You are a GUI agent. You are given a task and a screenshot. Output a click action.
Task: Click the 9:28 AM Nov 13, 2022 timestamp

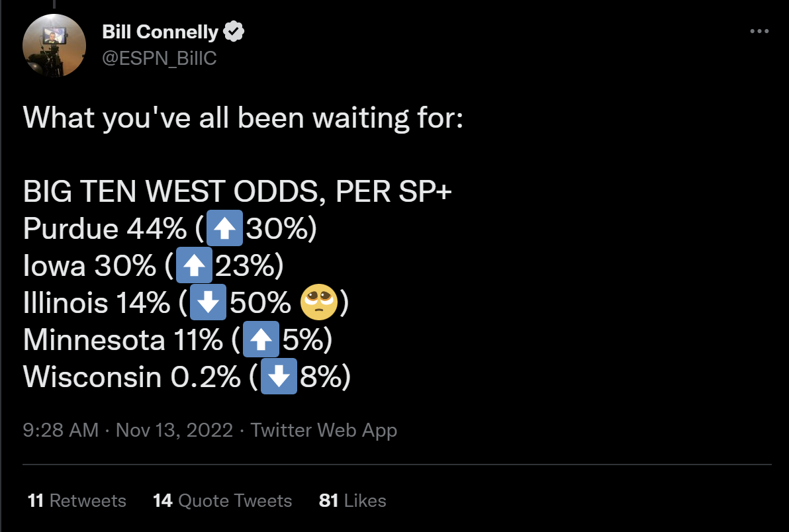(128, 430)
